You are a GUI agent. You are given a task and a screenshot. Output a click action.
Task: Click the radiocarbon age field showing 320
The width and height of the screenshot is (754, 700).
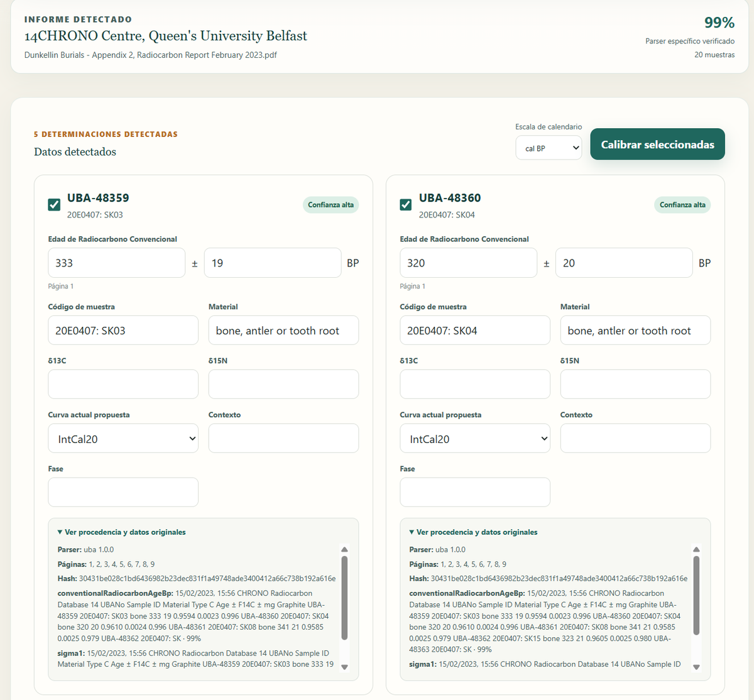pos(469,263)
